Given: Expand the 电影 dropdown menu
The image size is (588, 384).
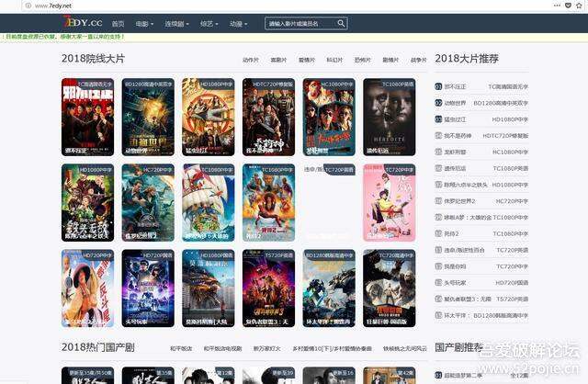Looking at the screenshot, I should tap(144, 24).
